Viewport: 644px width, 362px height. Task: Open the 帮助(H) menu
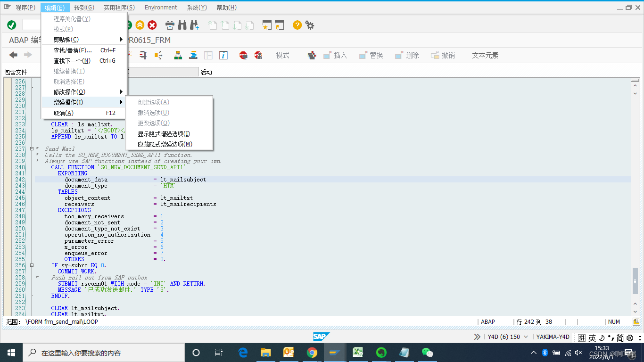226,8
